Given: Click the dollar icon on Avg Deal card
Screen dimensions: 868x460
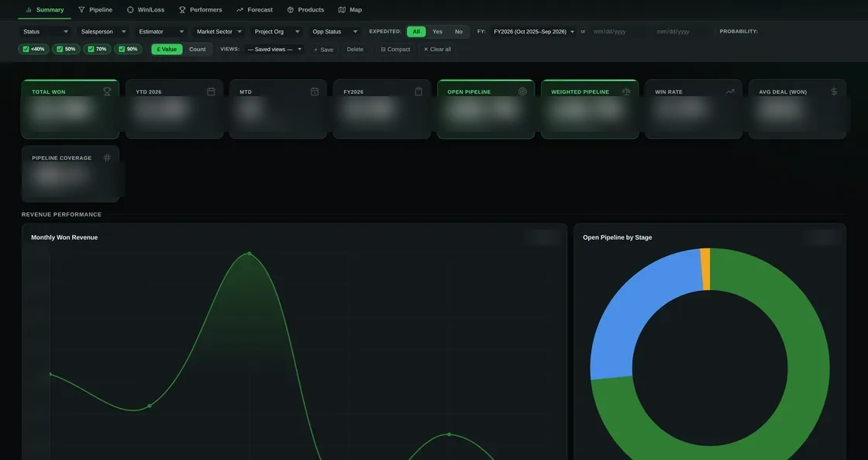Looking at the screenshot, I should coord(834,92).
